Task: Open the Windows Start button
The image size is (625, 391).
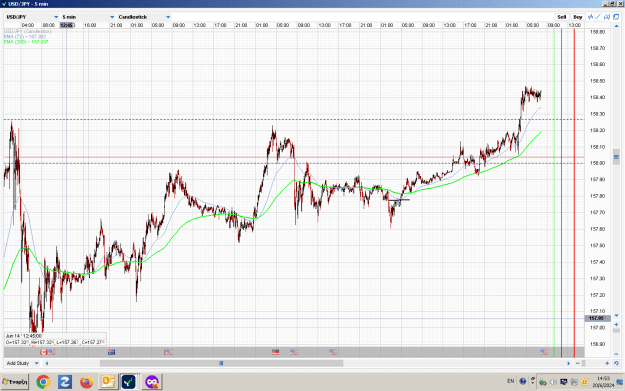Action: click(15, 382)
